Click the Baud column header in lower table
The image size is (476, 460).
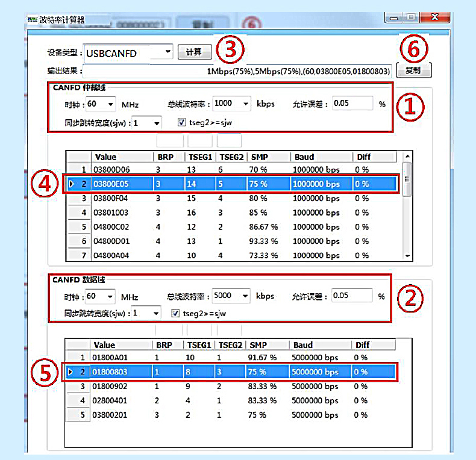click(320, 345)
